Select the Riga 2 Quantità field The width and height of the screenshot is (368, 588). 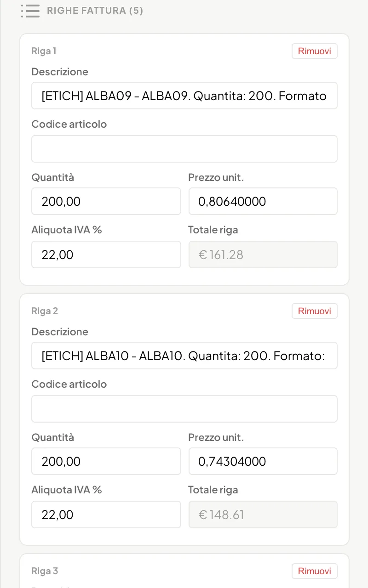[106, 461]
